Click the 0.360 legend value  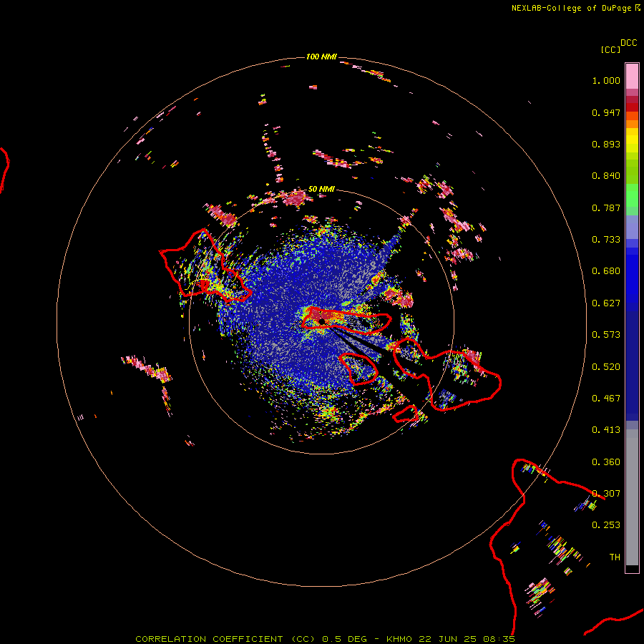[606, 462]
